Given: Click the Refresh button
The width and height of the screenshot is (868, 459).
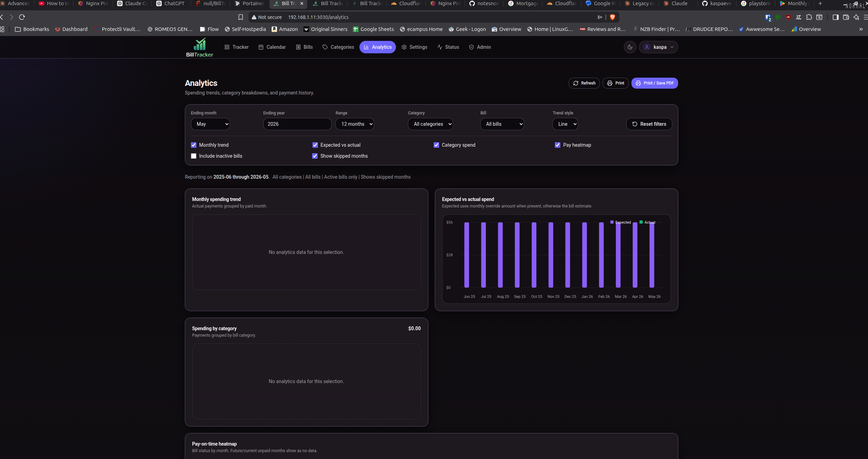Looking at the screenshot, I should [x=584, y=83].
